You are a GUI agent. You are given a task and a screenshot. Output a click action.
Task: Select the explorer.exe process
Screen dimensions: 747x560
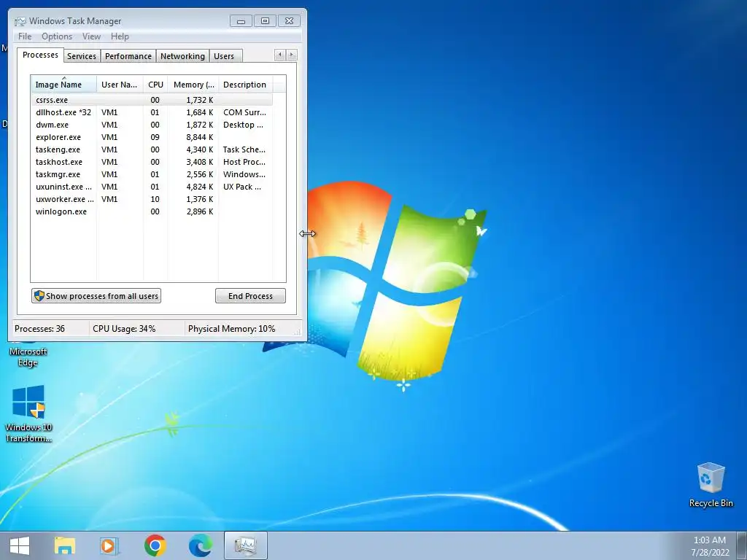(x=152, y=137)
